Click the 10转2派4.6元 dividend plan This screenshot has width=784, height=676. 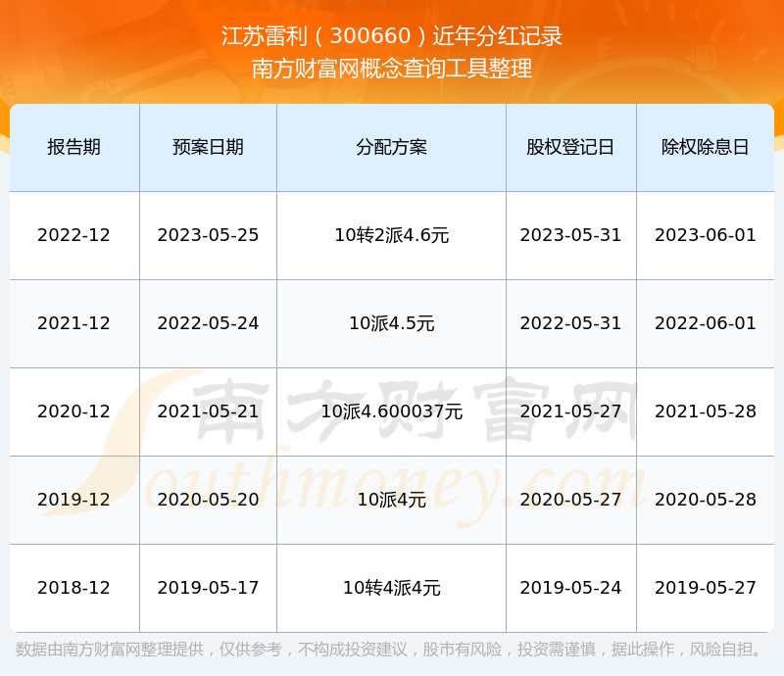389,234
